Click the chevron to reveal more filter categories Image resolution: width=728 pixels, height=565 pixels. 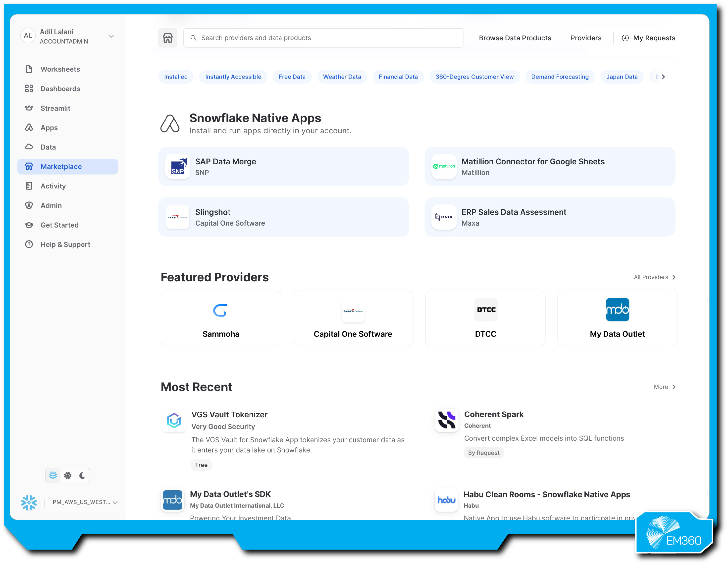click(x=663, y=76)
